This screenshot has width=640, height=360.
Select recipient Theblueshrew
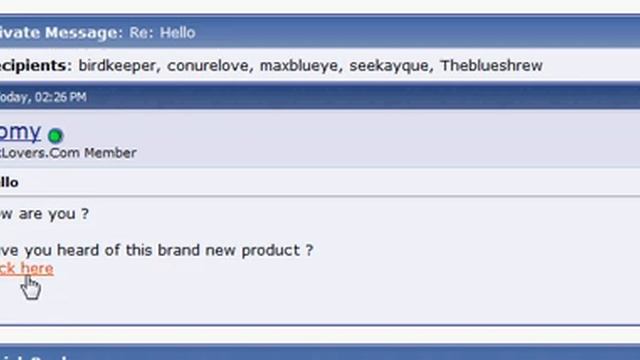491,65
